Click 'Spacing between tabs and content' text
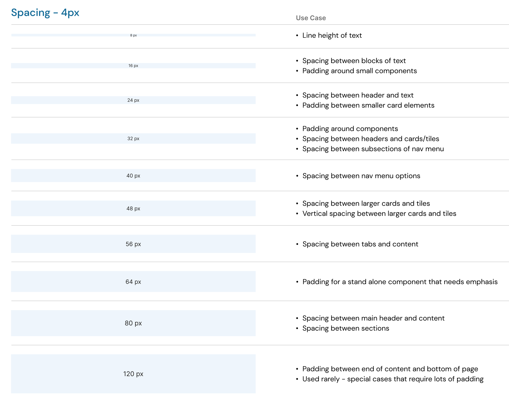 [360, 244]
